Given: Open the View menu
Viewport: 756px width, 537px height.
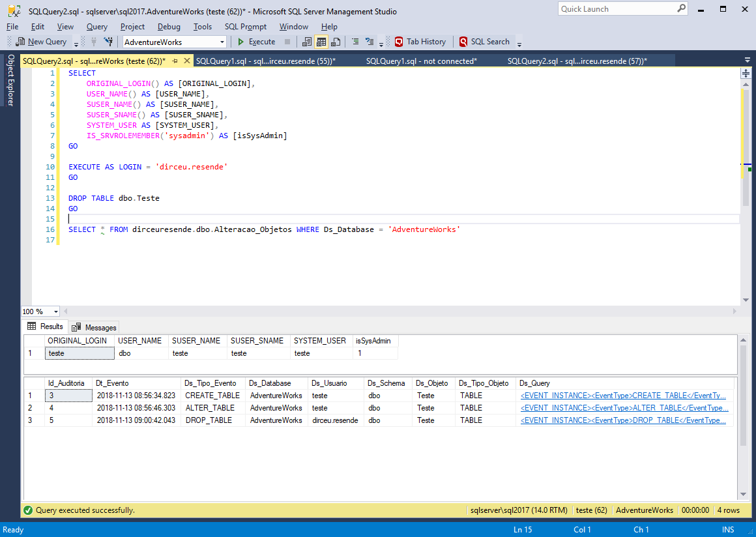Looking at the screenshot, I should point(66,27).
